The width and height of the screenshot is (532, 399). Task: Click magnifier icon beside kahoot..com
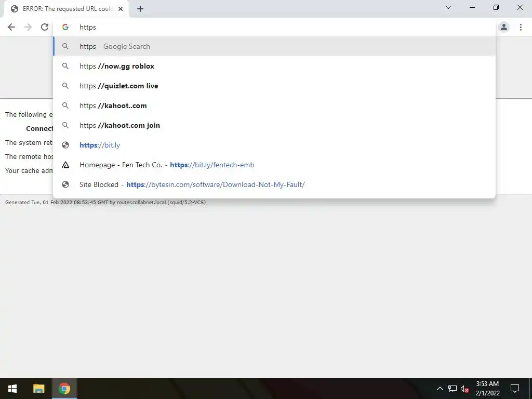65,105
